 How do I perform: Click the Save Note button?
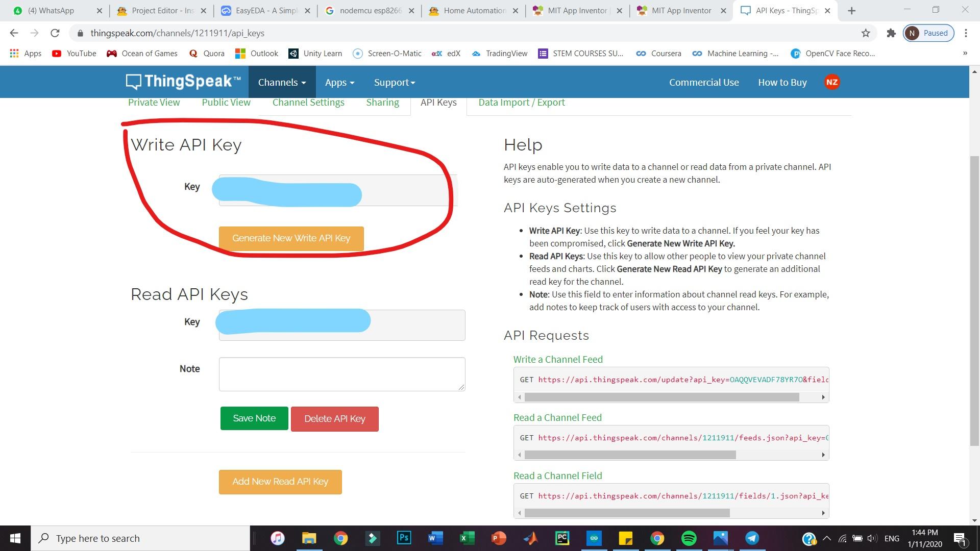tap(254, 418)
